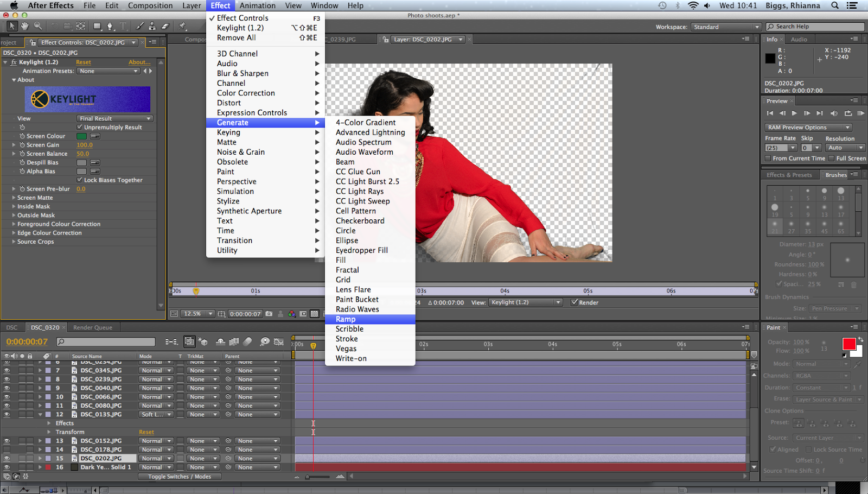Toggle visibility of layer DSC_0080.JPG
868x494 pixels.
coord(7,406)
